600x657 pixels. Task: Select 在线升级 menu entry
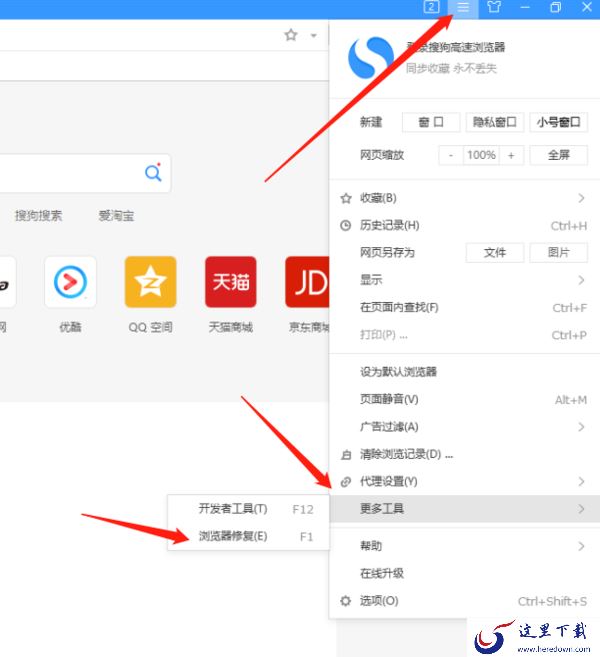pos(465,573)
